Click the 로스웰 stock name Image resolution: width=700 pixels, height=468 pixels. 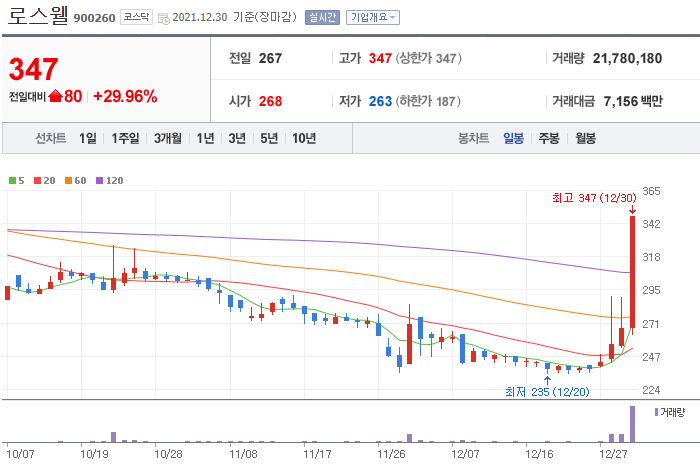coord(38,16)
